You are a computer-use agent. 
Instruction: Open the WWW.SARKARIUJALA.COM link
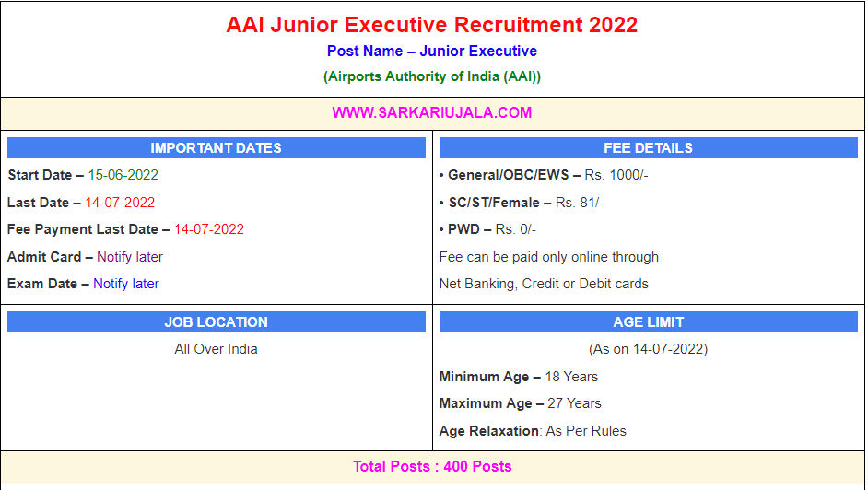[x=431, y=113]
